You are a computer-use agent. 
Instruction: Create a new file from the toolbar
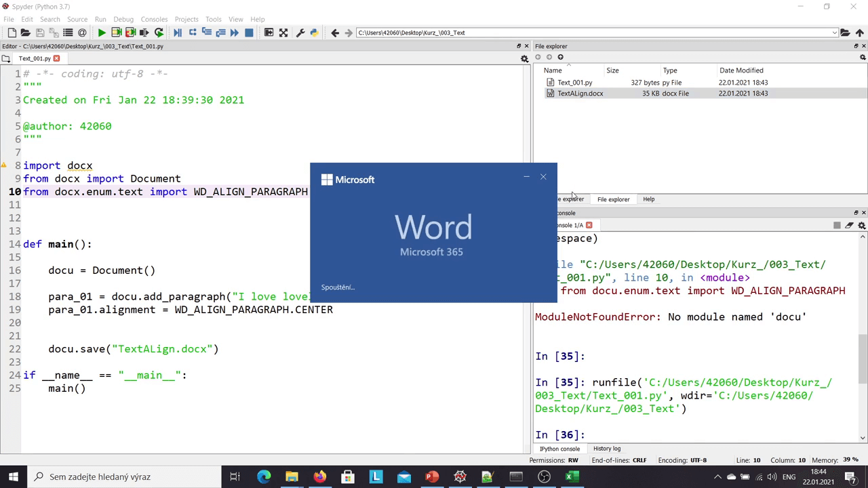point(12,33)
